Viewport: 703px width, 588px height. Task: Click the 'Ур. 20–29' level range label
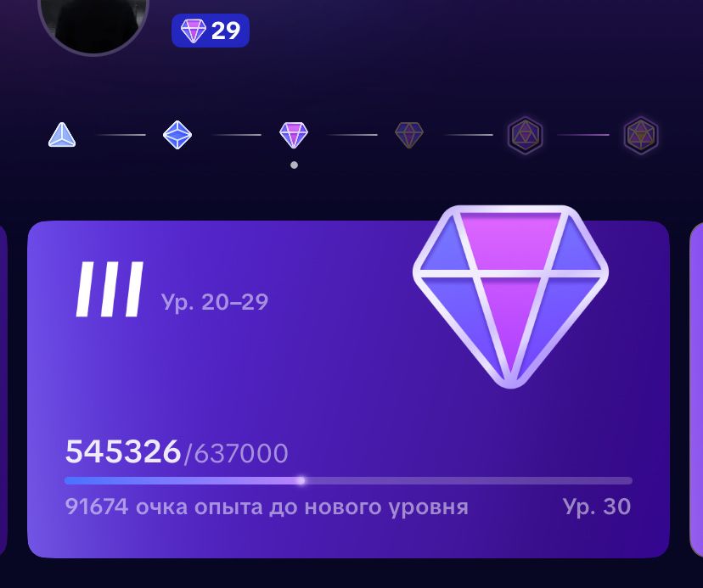214,302
